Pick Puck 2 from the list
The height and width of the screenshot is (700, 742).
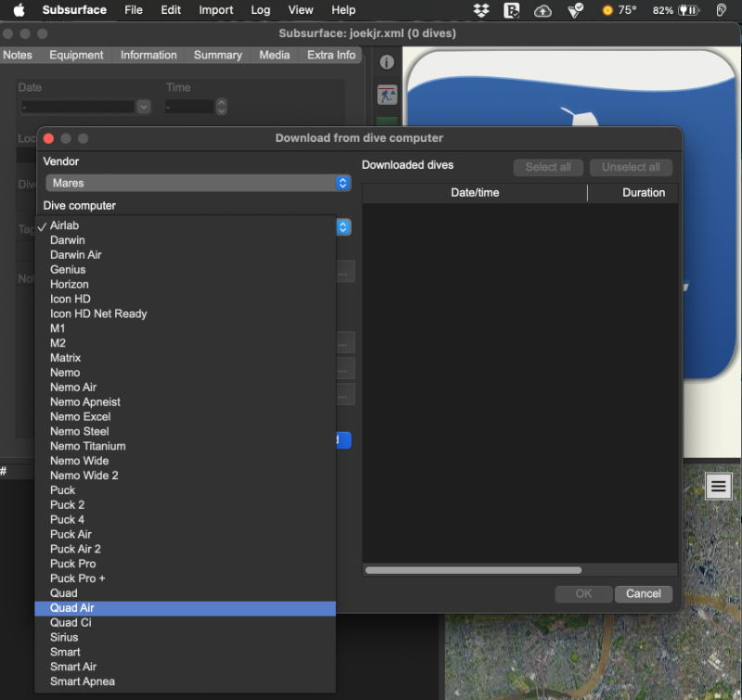coord(185,504)
